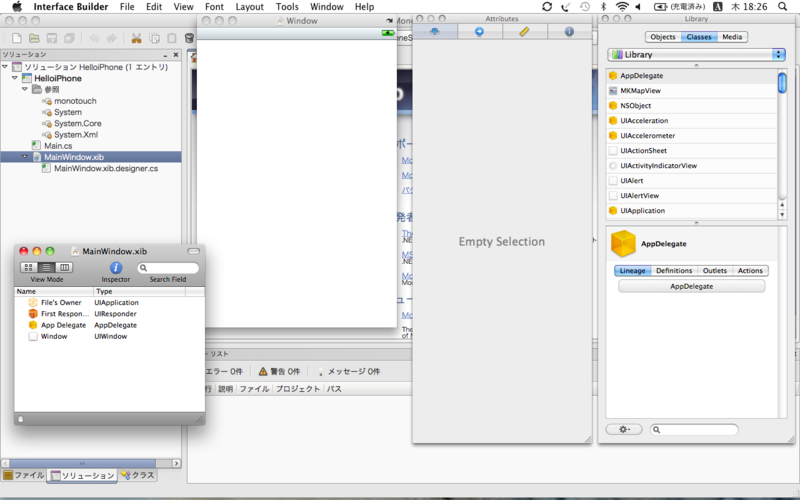The image size is (800, 500).
Task: Click the Undo arrow toolbar icon
Action: (x=94, y=38)
